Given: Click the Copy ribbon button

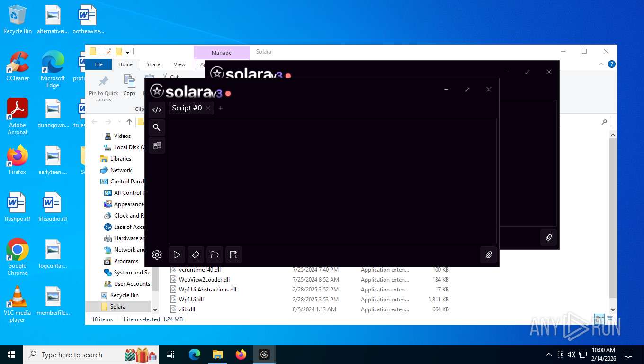Looking at the screenshot, I should (x=129, y=86).
